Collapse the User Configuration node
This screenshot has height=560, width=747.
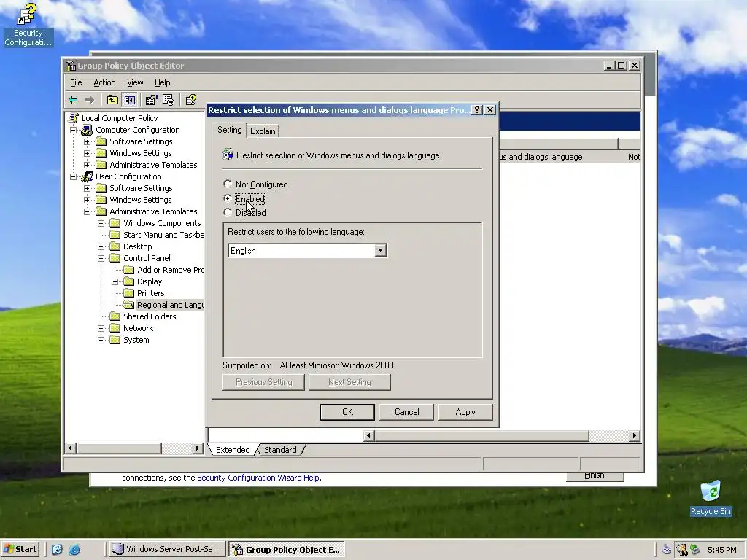click(74, 176)
